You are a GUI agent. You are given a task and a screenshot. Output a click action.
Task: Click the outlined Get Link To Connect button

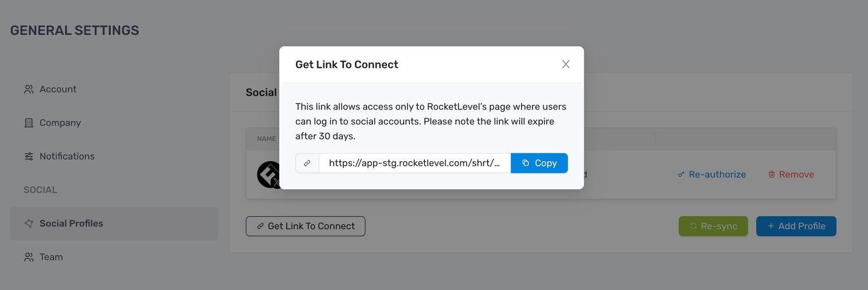point(305,226)
